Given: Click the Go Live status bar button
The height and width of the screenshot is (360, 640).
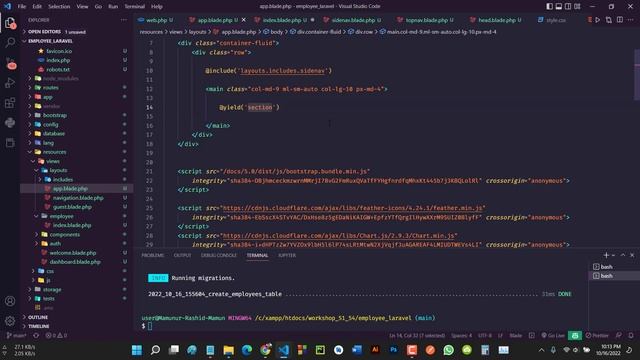Looking at the screenshot, I should 553,336.
